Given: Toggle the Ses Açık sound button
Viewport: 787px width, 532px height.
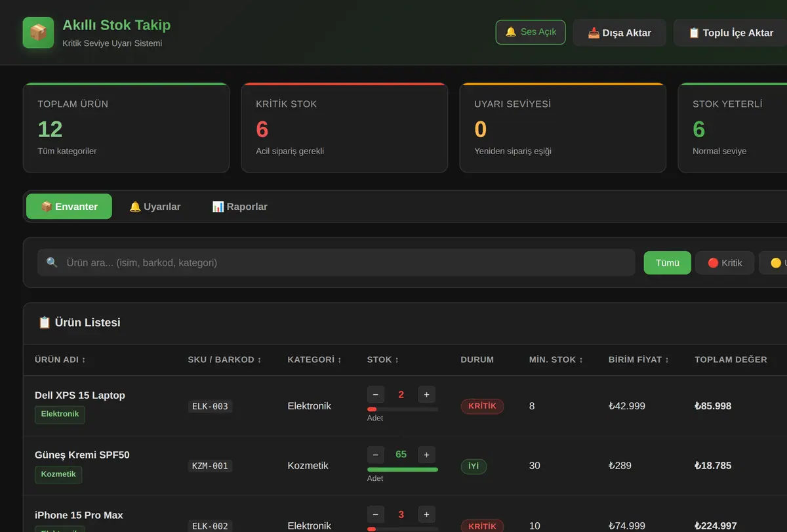Looking at the screenshot, I should [531, 32].
